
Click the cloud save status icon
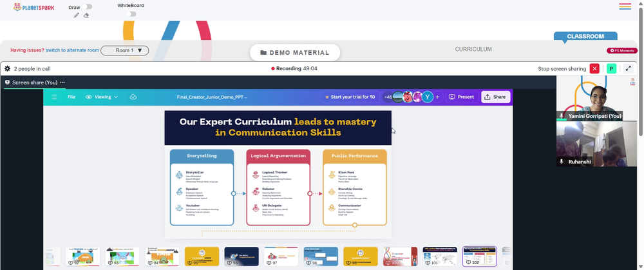(133, 97)
